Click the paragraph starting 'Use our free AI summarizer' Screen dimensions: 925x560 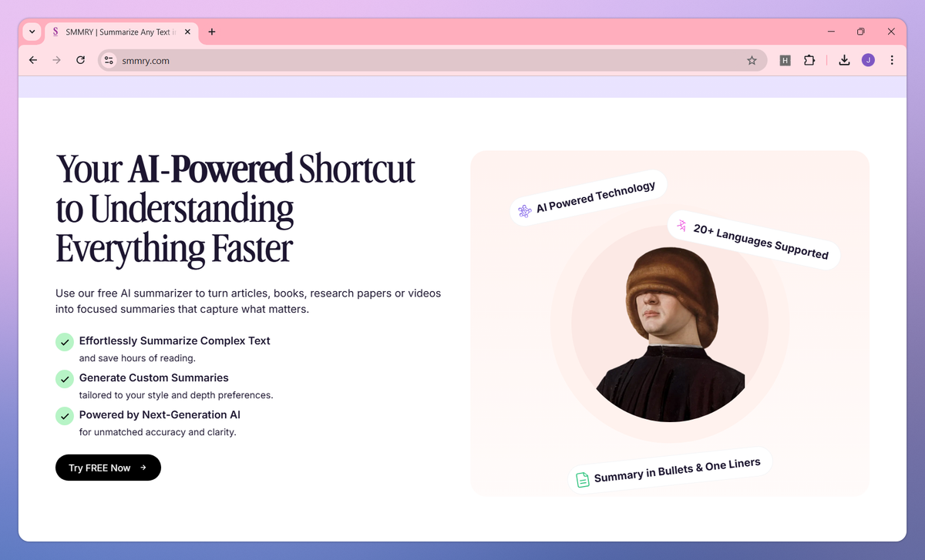tap(248, 301)
